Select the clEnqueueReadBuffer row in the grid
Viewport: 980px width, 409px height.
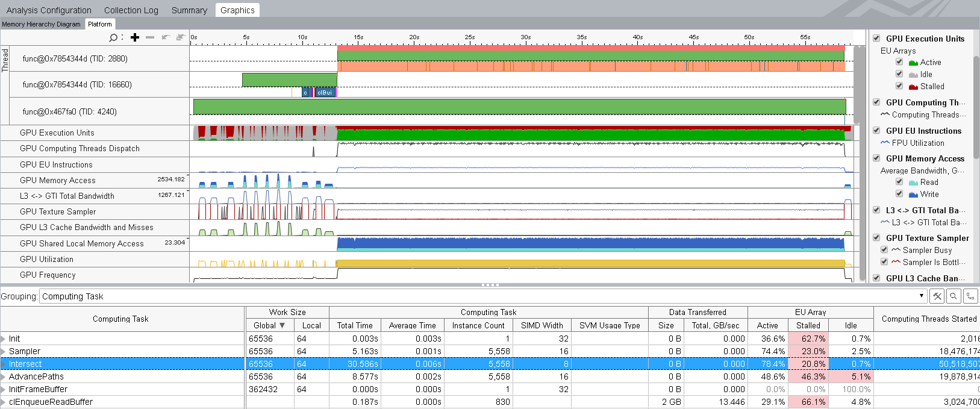pyautogui.click(x=51, y=402)
